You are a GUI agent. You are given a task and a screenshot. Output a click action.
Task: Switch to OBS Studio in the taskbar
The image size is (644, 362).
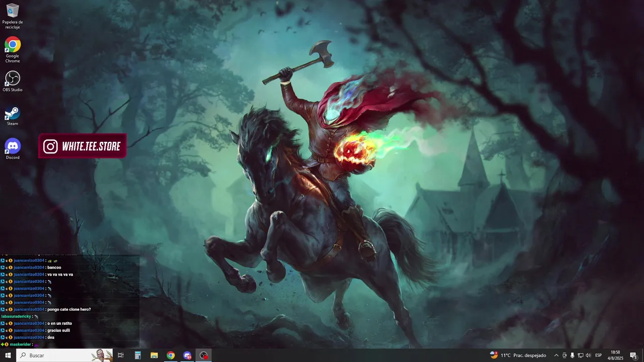204,355
